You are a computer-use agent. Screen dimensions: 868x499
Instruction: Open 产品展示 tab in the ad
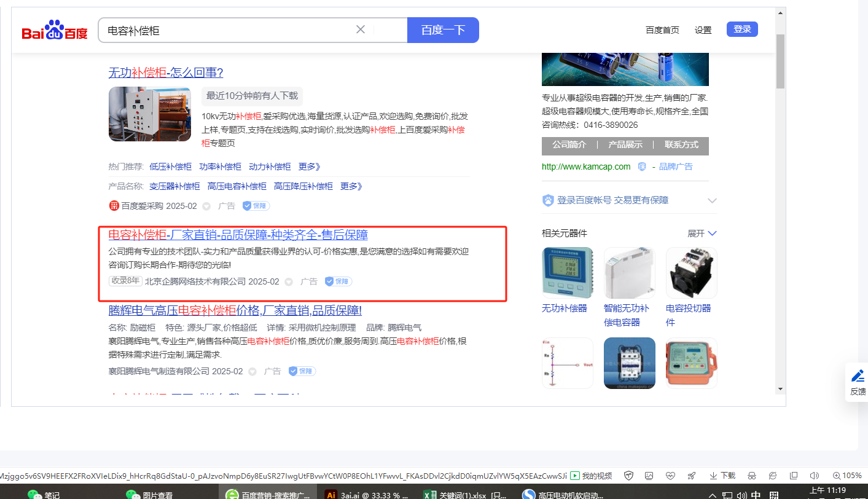click(x=625, y=145)
